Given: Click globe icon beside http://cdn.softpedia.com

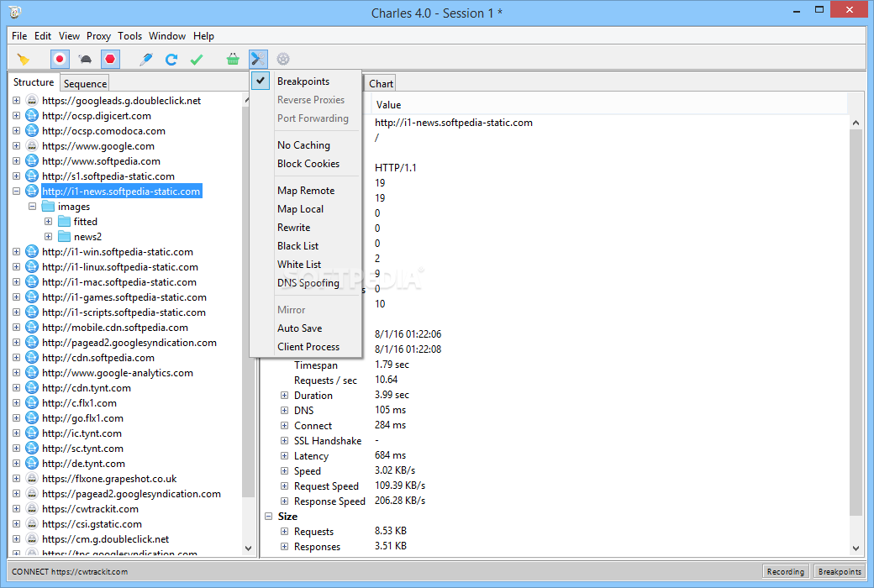Looking at the screenshot, I should 32,357.
